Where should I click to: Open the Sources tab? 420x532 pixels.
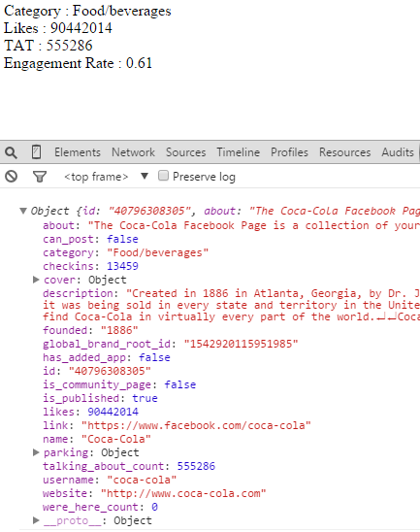[x=186, y=152]
